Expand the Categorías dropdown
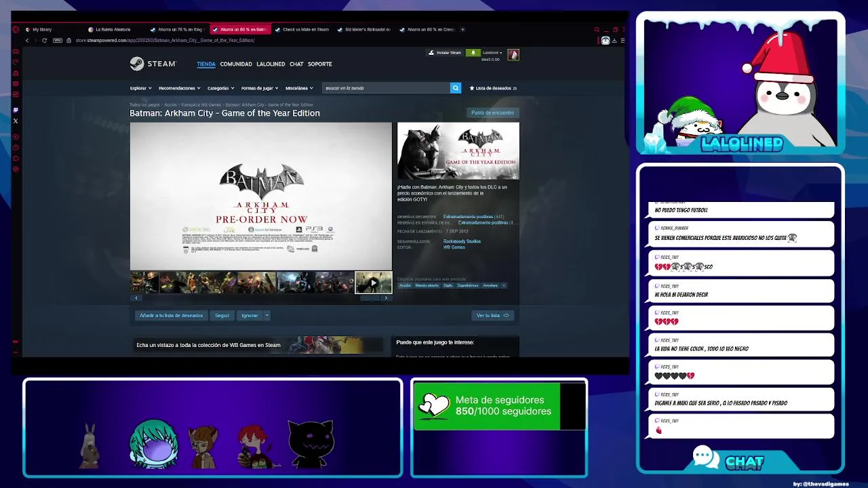Image resolution: width=868 pixels, height=488 pixels. (220, 88)
